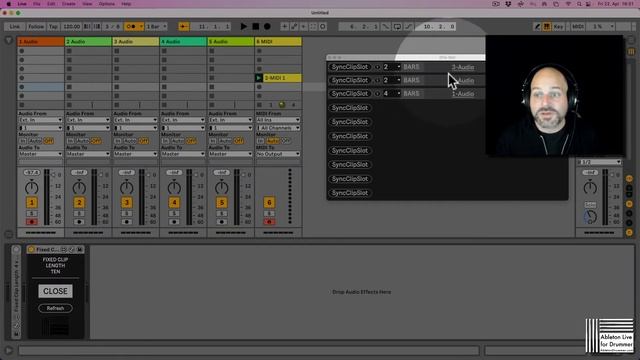Click the Session Record circle icon

pos(322,27)
